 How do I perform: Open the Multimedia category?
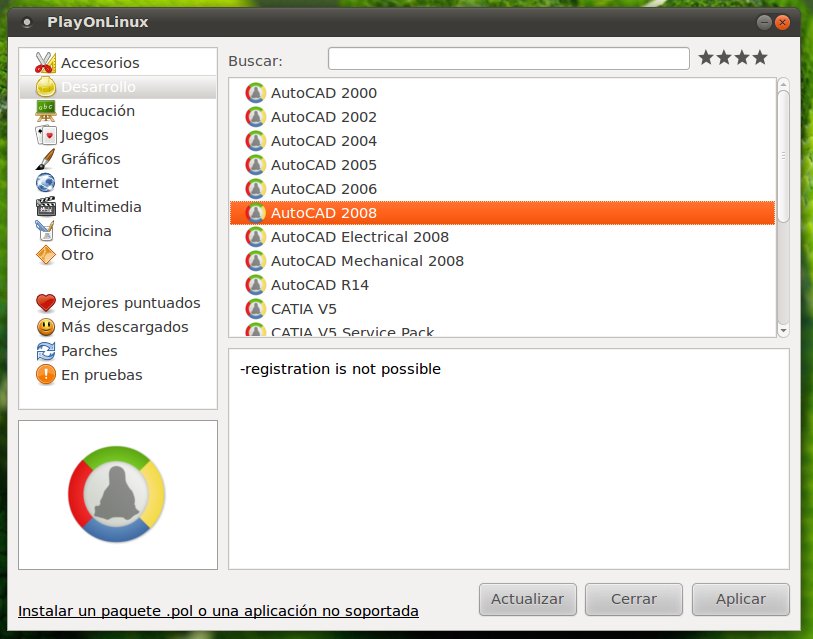118,206
